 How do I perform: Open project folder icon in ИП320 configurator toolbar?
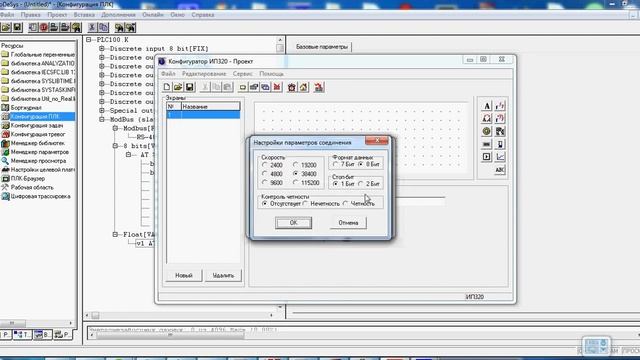click(x=178, y=87)
